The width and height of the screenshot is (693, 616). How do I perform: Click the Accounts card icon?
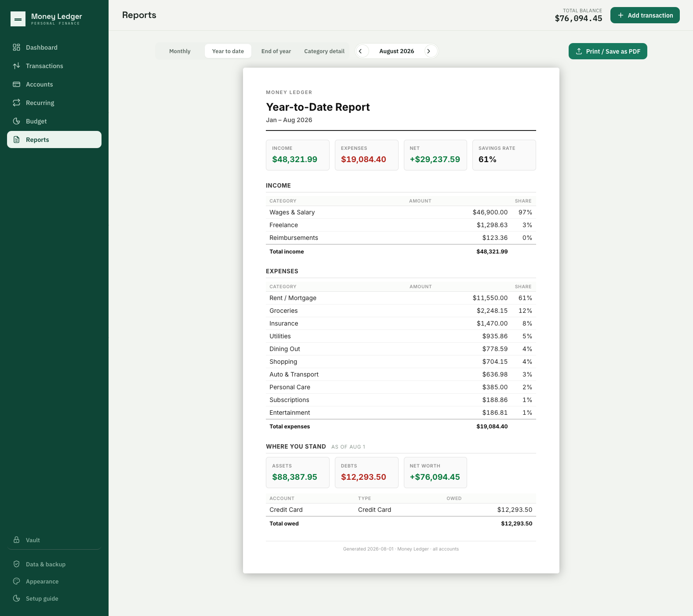coord(16,84)
